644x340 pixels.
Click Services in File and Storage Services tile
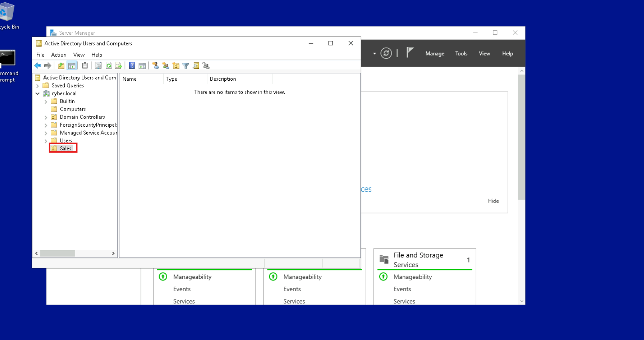(x=404, y=301)
